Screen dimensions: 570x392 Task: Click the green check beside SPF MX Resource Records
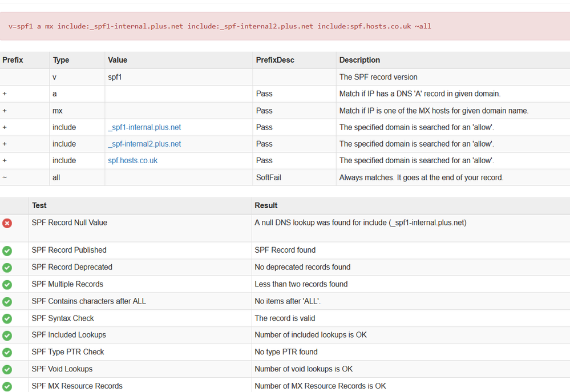pyautogui.click(x=7, y=386)
